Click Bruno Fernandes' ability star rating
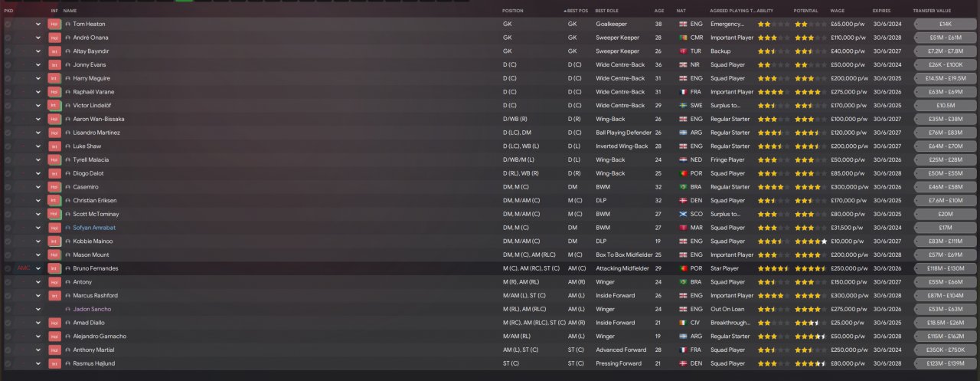 [x=773, y=268]
